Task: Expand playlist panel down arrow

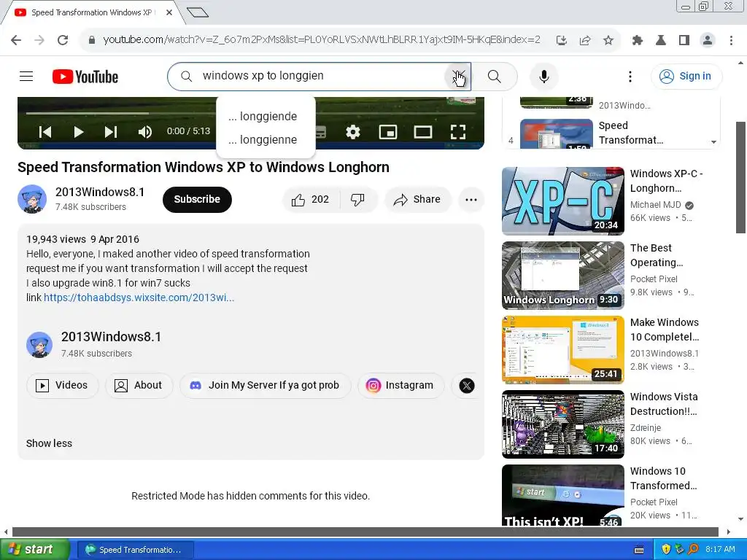Action: [x=713, y=142]
